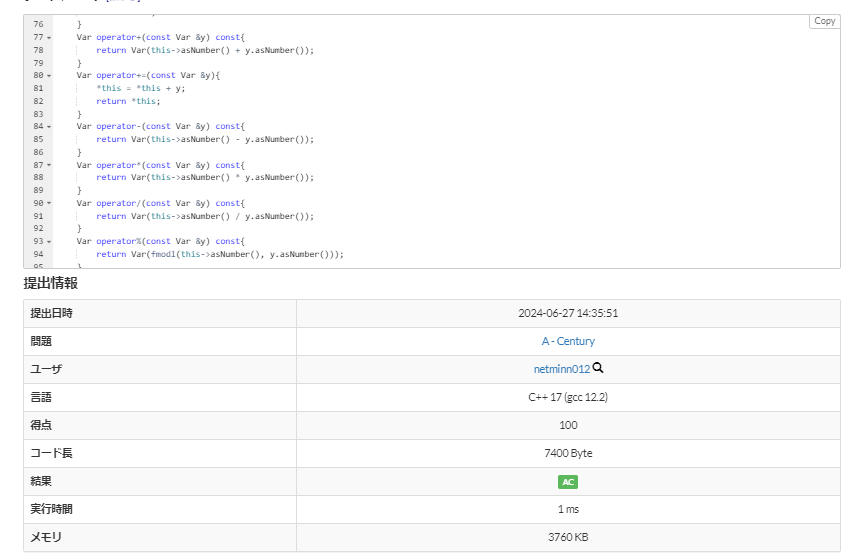Click the memory value 3760 KB
Screen dimensions: 860x556
pos(568,537)
